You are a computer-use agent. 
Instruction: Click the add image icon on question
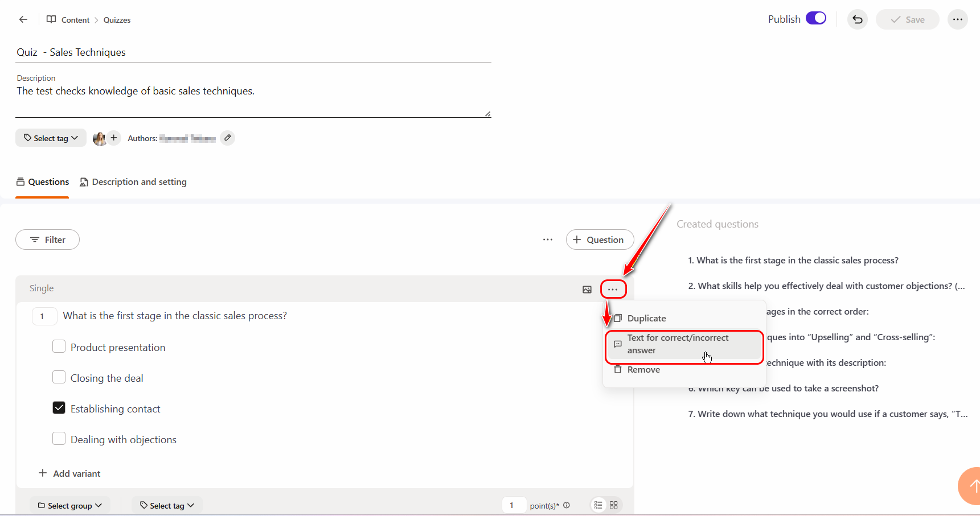pos(587,290)
